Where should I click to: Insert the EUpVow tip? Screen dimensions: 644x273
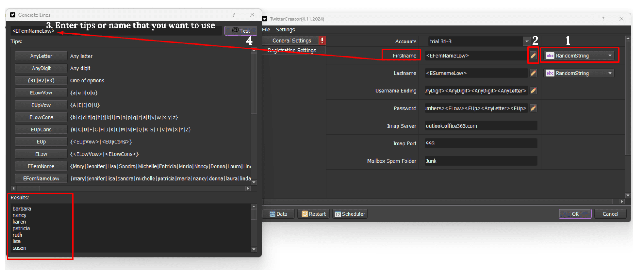pyautogui.click(x=41, y=105)
